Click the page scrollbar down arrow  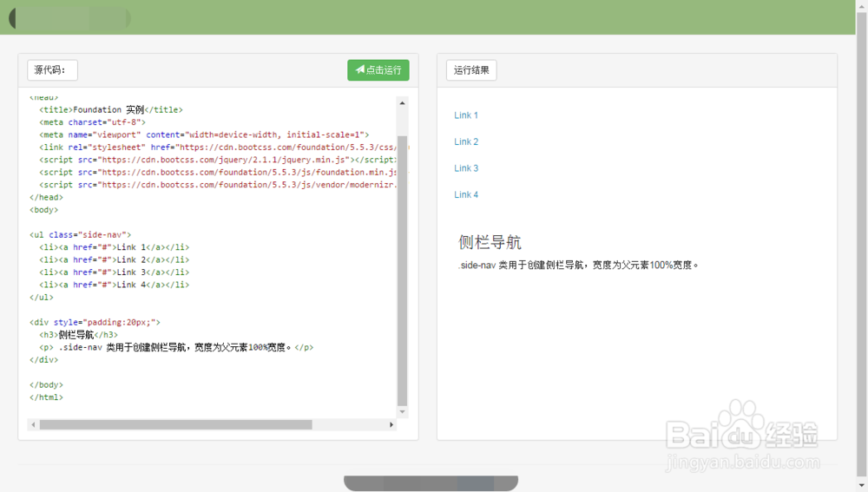tap(862, 486)
